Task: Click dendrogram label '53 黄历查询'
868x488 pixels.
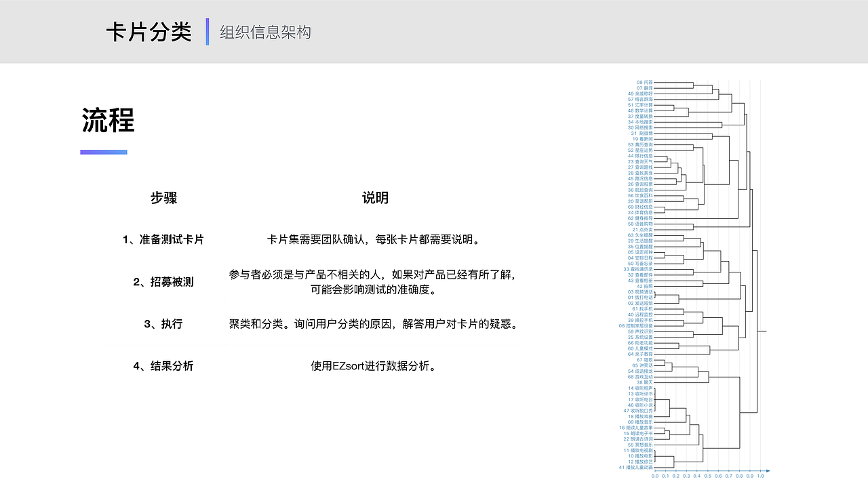Action: (x=641, y=144)
